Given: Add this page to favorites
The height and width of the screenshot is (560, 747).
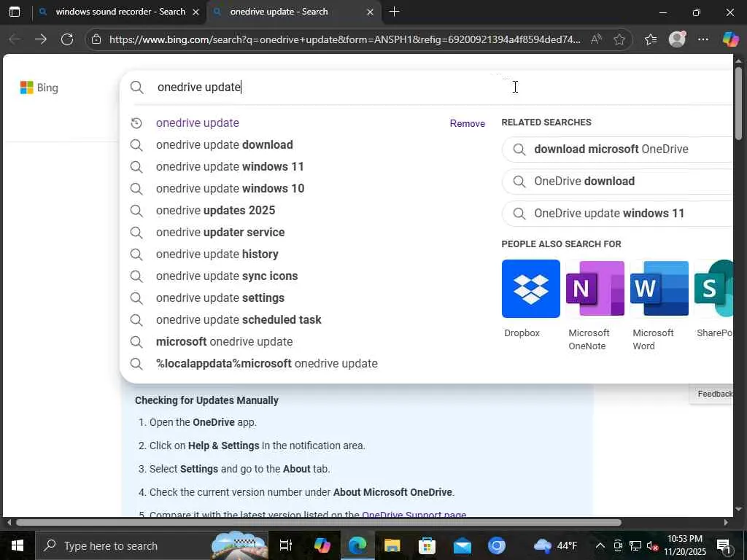Looking at the screenshot, I should point(619,39).
